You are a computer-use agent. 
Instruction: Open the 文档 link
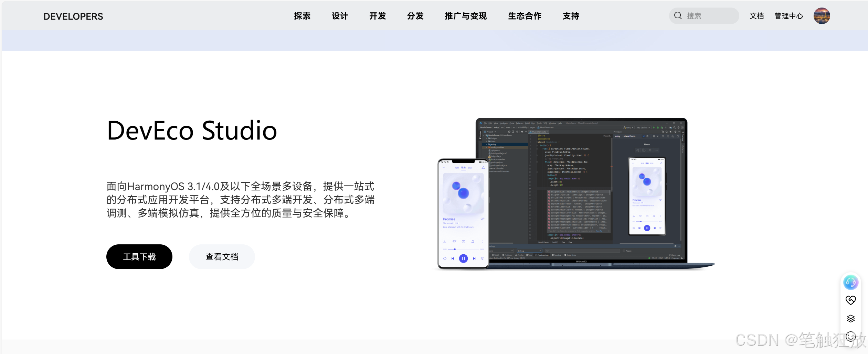756,16
